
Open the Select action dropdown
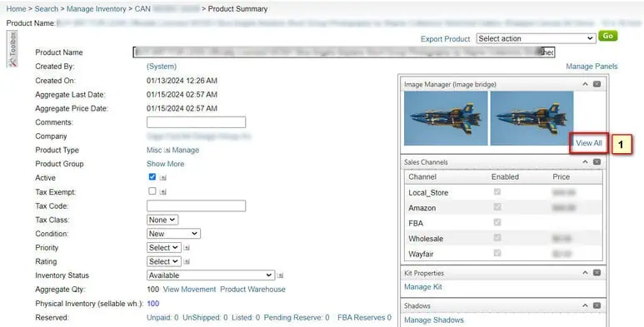tap(536, 38)
